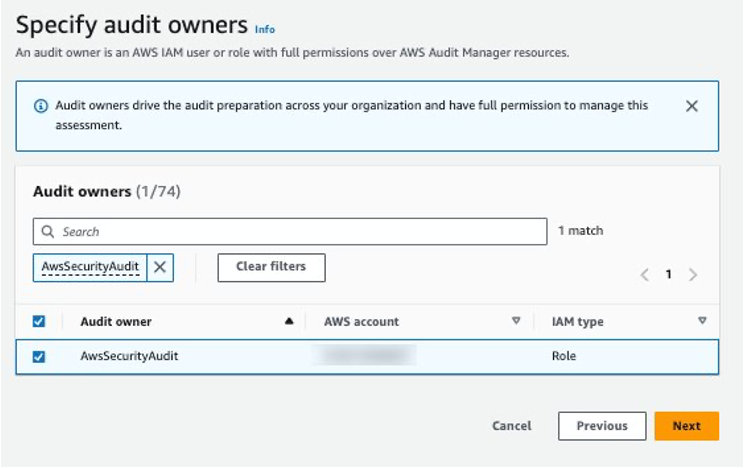Click the magnifier icon in the search box

47,232
